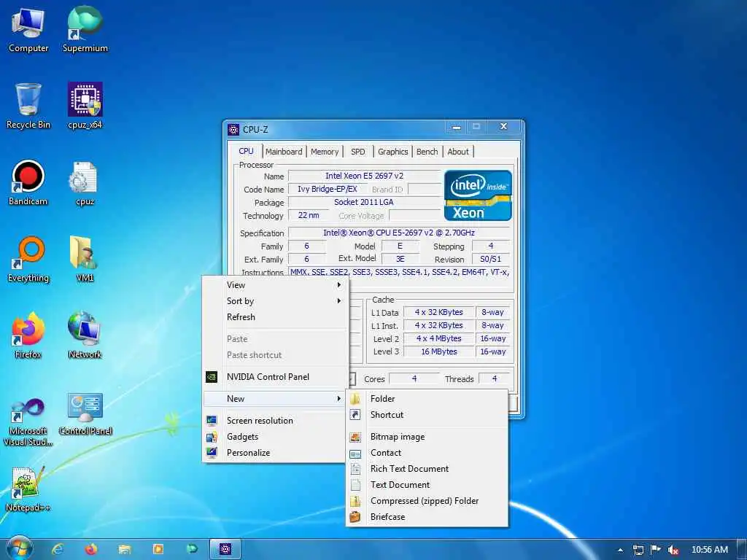Screen dimensions: 747x560
Task: Select the Everything search shortcut
Action: [28, 260]
